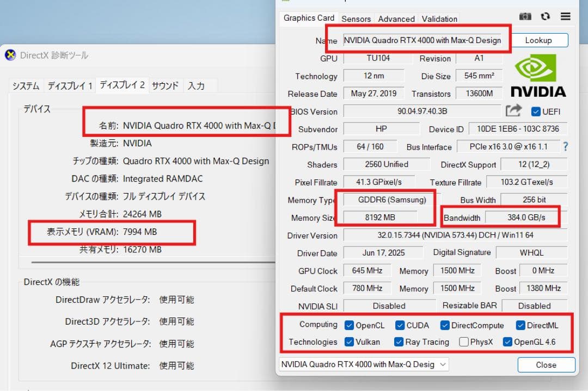Image resolution: width=588 pixels, height=391 pixels.
Task: Select the Validation tab
Action: pyautogui.click(x=439, y=19)
